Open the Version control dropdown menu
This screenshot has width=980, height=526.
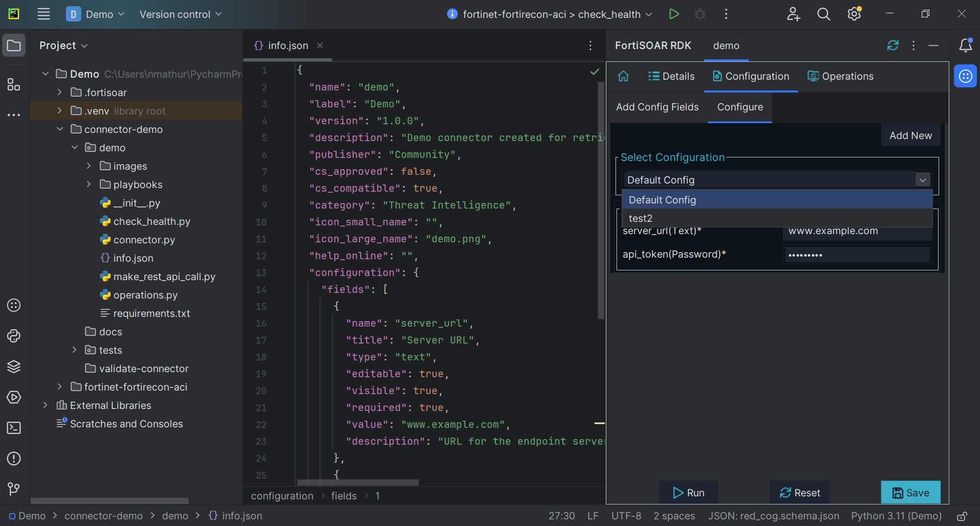(180, 14)
